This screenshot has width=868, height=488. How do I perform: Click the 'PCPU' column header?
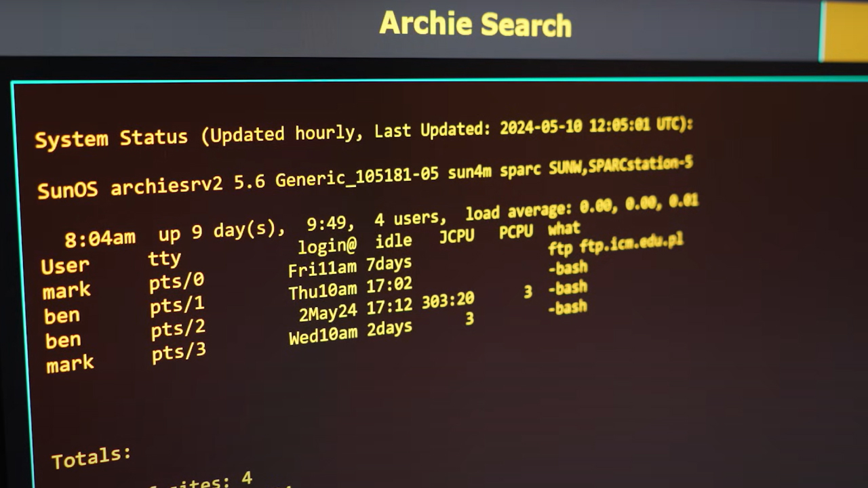pos(516,232)
